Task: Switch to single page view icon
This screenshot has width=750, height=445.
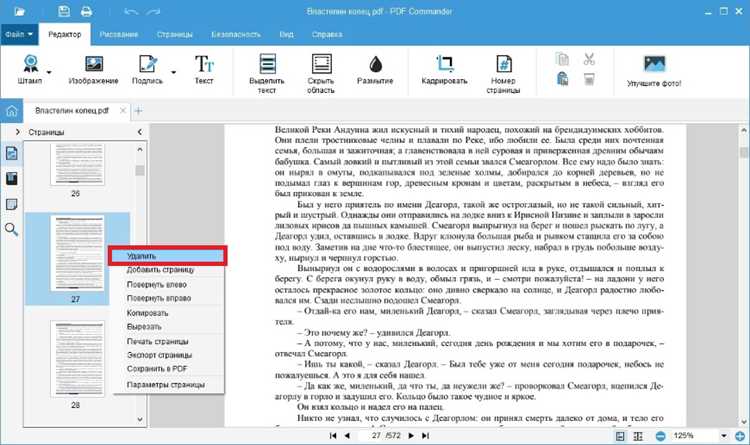Action: point(620,436)
